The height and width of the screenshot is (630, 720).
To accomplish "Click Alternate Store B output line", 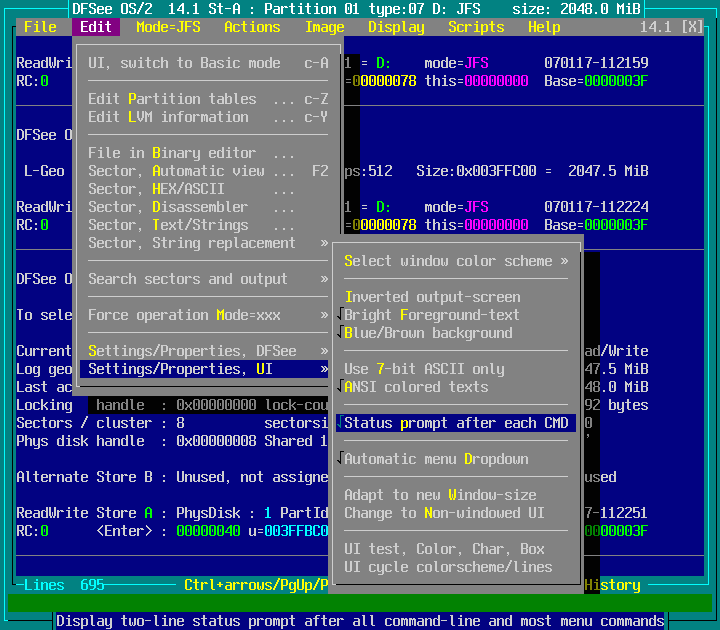I will coord(172,477).
